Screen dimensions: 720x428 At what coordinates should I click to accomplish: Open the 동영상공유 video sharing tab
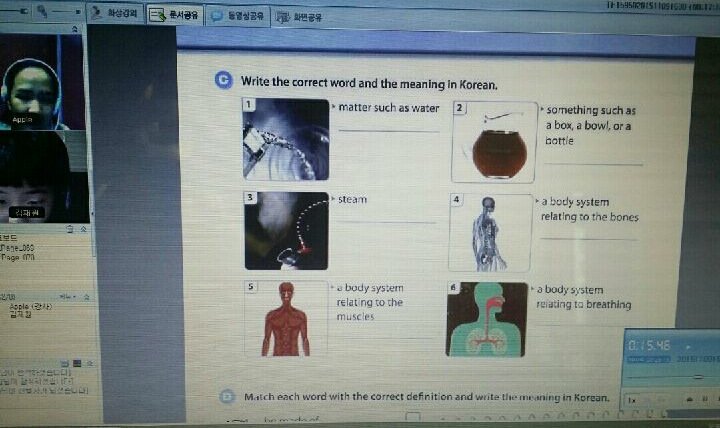pyautogui.click(x=239, y=16)
